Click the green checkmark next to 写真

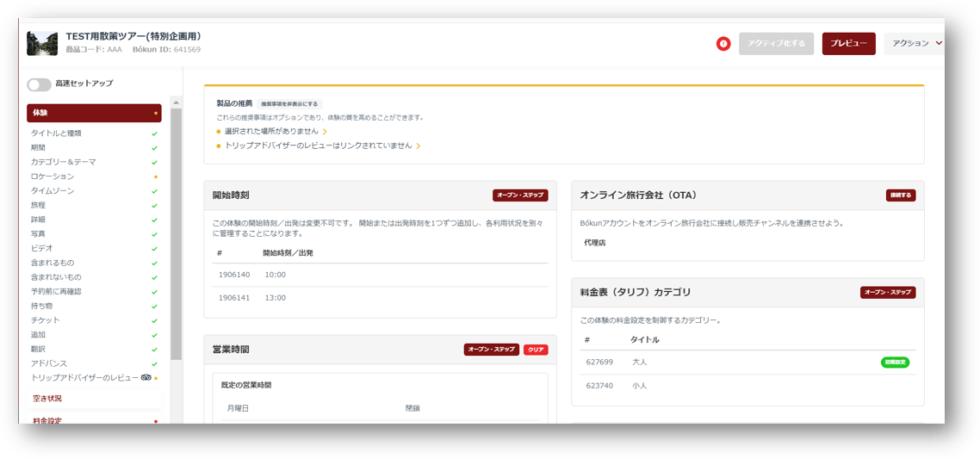pos(155,234)
